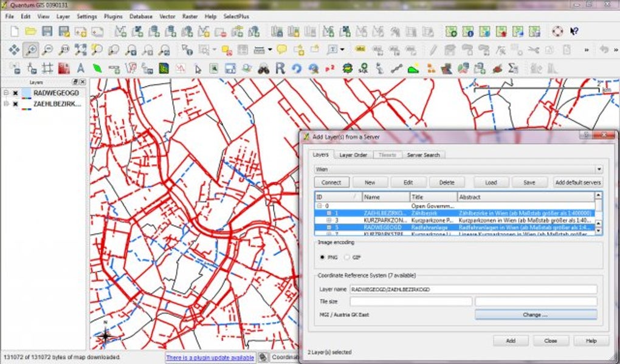Click the blue Refresh arrow icon

(297, 69)
